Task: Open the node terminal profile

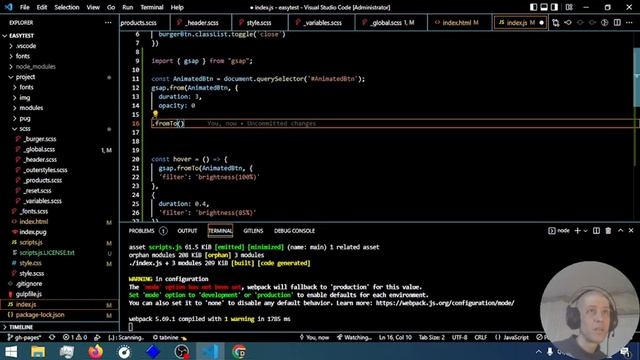Action: [x=559, y=231]
